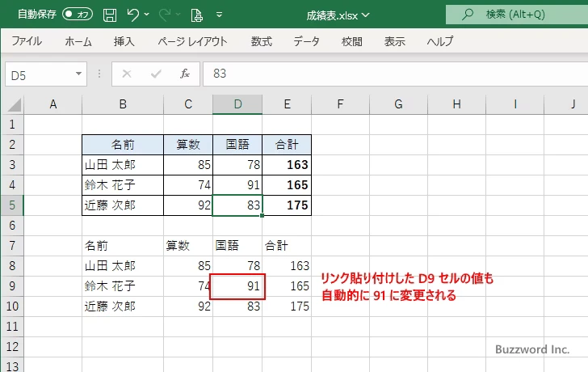Select row 12 header
This screenshot has height=372, width=588.
[x=12, y=347]
